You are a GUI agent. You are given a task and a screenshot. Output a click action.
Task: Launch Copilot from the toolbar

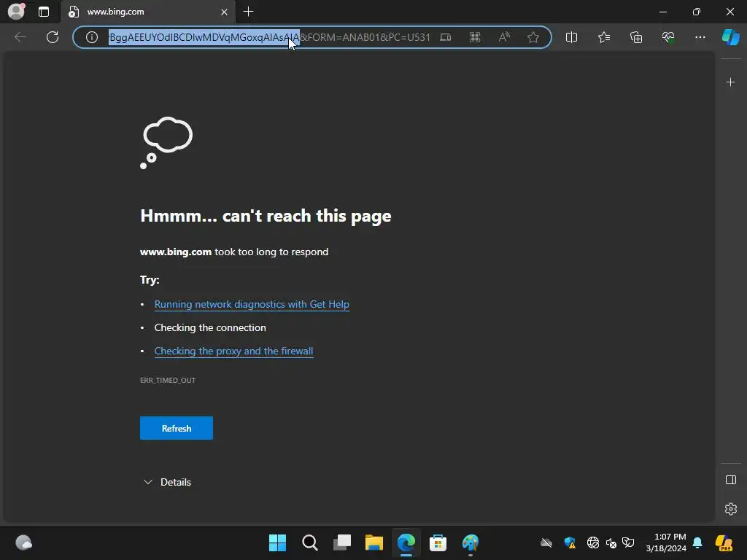tap(730, 37)
